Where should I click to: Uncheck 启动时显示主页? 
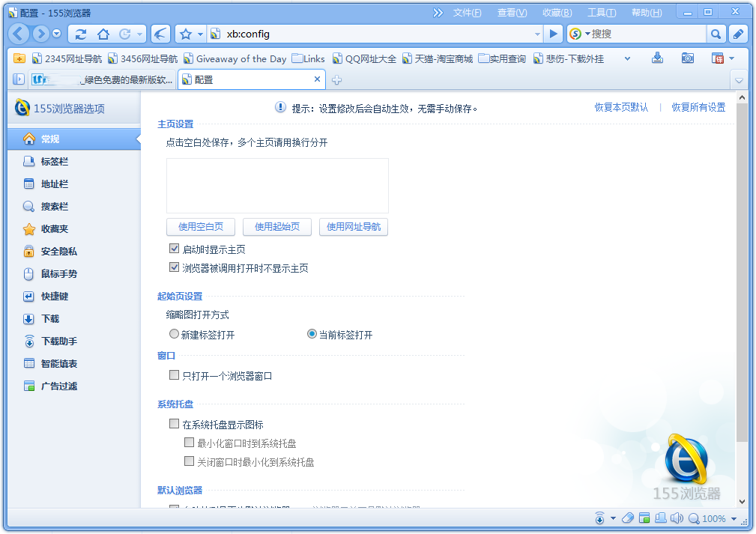[174, 249]
